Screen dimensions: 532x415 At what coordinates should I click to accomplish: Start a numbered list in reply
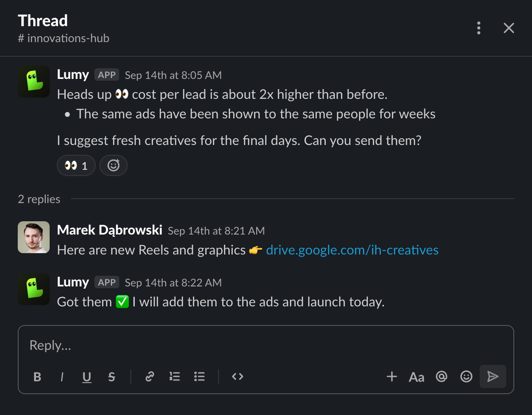pyautogui.click(x=175, y=377)
